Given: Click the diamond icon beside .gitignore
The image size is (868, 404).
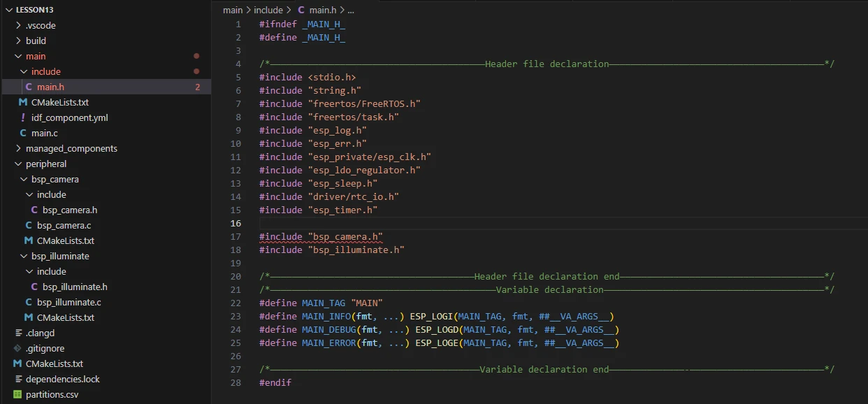Looking at the screenshot, I should tap(17, 349).
